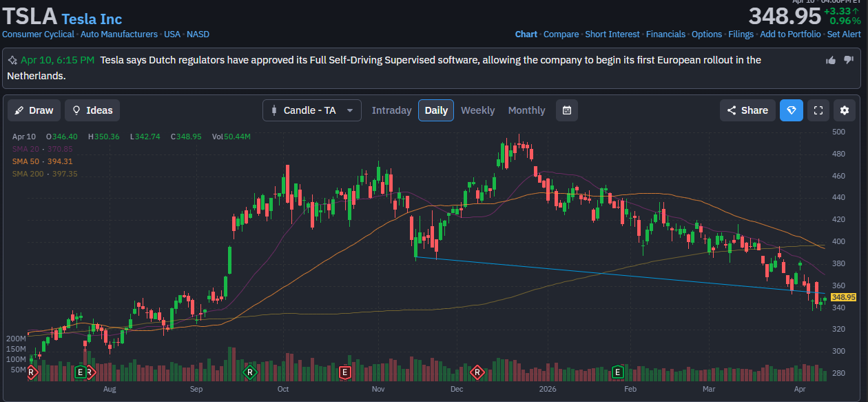Click the green E marker before August
The width and height of the screenshot is (868, 402).
point(81,372)
